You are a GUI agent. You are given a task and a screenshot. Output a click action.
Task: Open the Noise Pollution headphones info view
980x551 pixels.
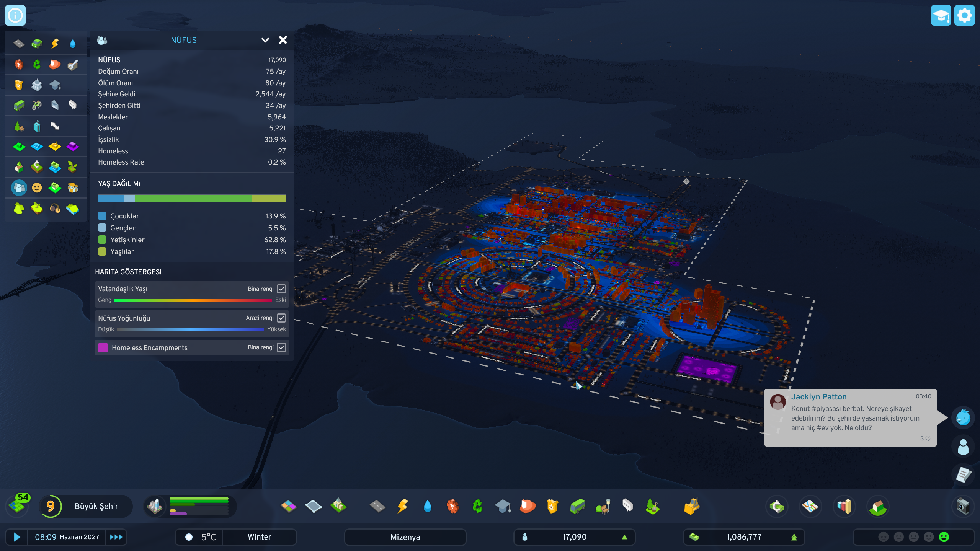tap(55, 208)
